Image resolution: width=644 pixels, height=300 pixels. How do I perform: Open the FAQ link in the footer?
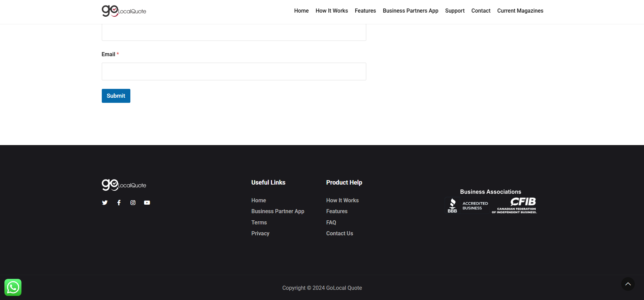coord(331,223)
